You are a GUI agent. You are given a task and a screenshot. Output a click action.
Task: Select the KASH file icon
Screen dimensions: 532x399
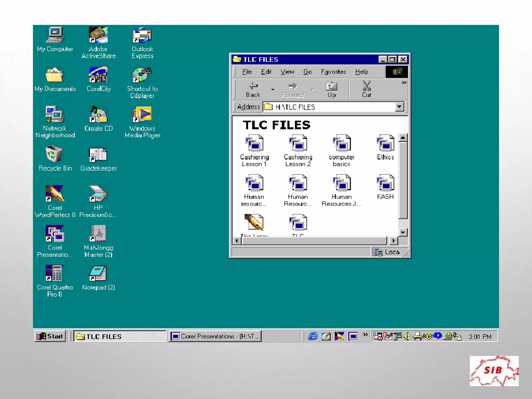point(385,183)
